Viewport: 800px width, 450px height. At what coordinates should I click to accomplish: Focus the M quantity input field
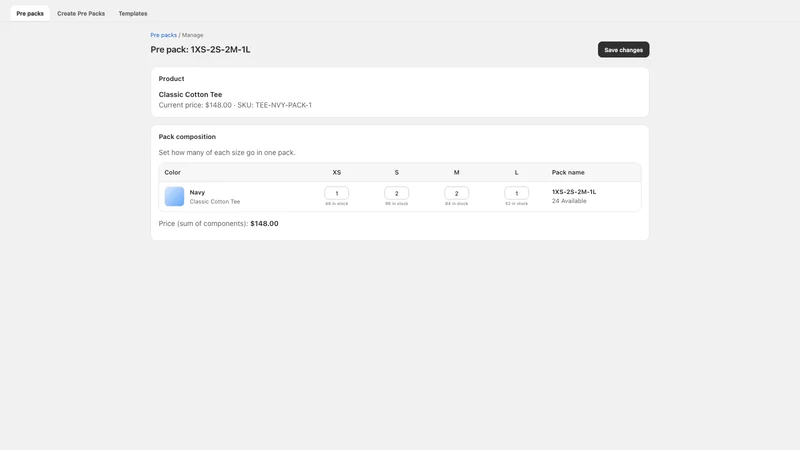(x=457, y=193)
